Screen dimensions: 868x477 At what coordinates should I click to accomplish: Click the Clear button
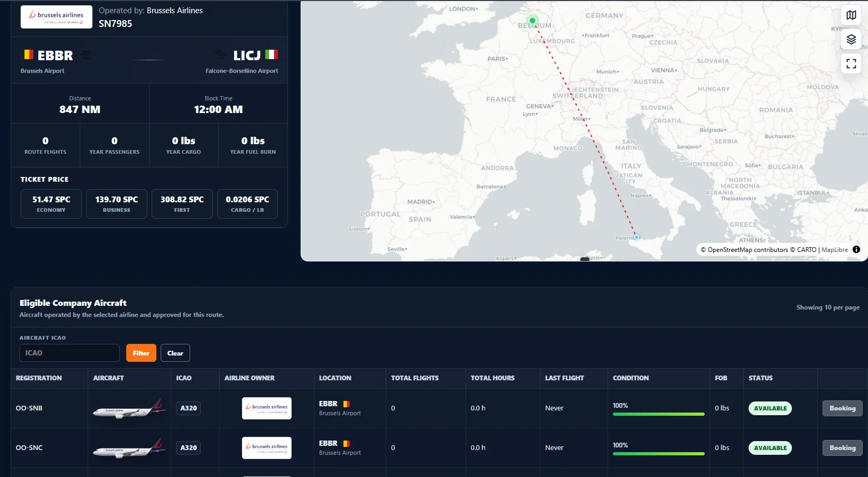[x=175, y=353]
